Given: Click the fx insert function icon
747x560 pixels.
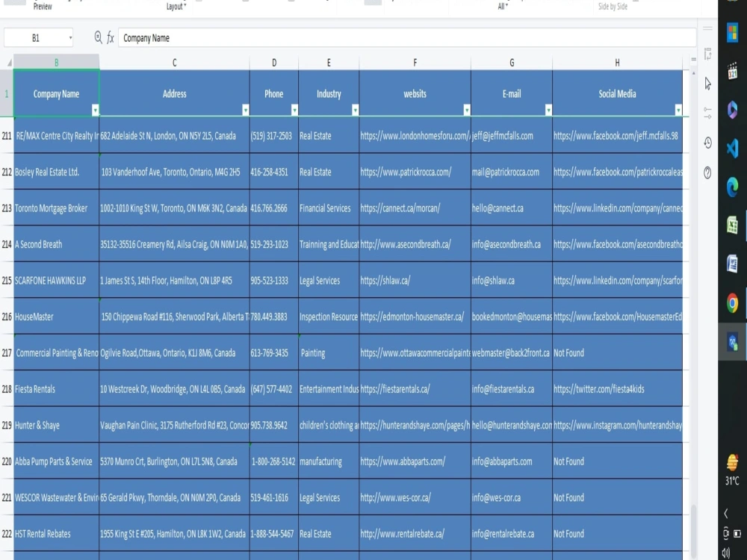Looking at the screenshot, I should 111,37.
